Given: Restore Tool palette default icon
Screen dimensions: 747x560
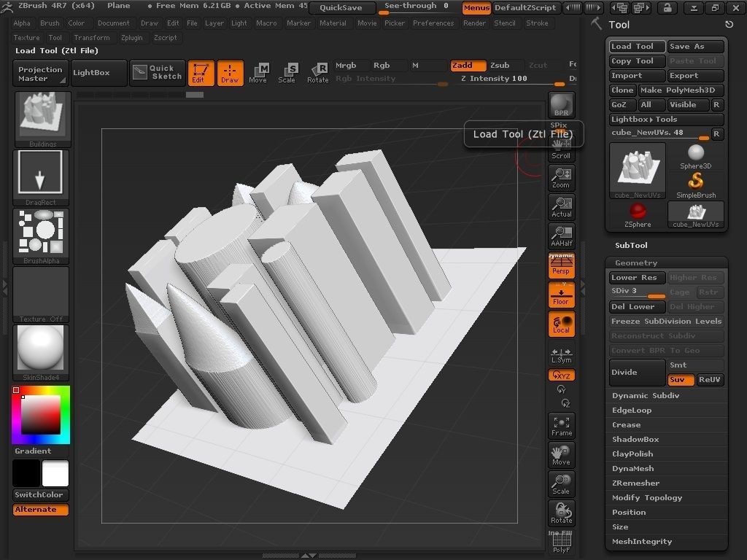Looking at the screenshot, I should click(729, 24).
